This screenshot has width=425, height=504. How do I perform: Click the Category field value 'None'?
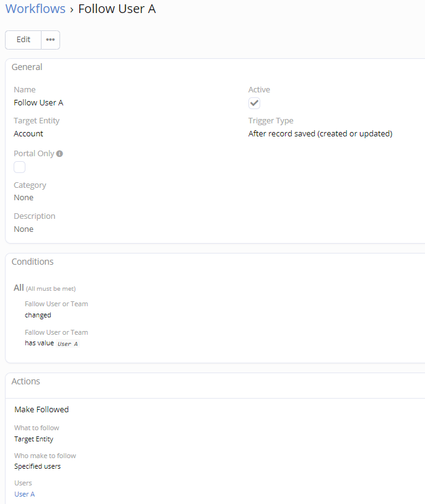[x=24, y=198]
